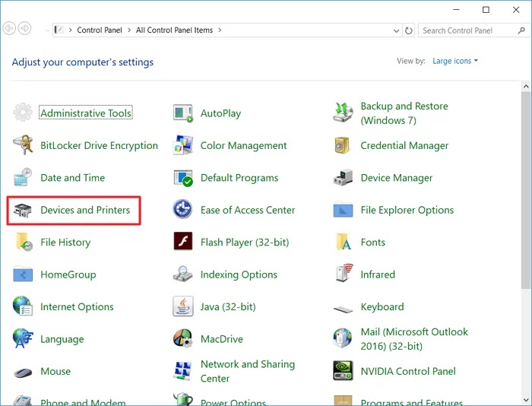Open the Network and Sharing Center link

248,371
